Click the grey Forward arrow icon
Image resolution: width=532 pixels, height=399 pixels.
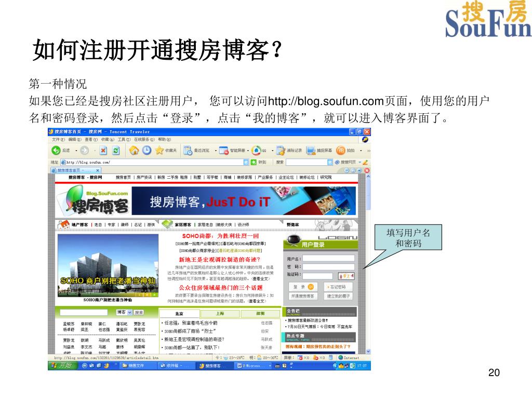pyautogui.click(x=85, y=150)
